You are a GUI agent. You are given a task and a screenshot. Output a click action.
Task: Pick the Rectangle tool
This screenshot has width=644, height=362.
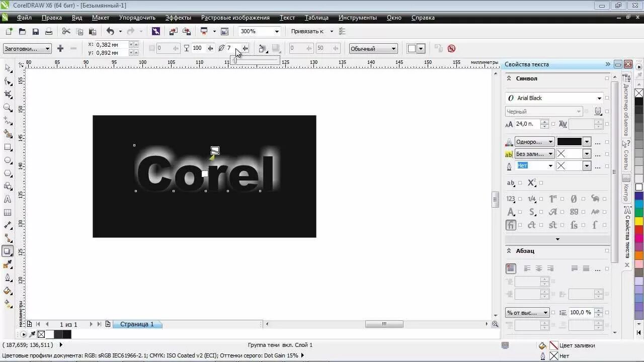pos(8,147)
